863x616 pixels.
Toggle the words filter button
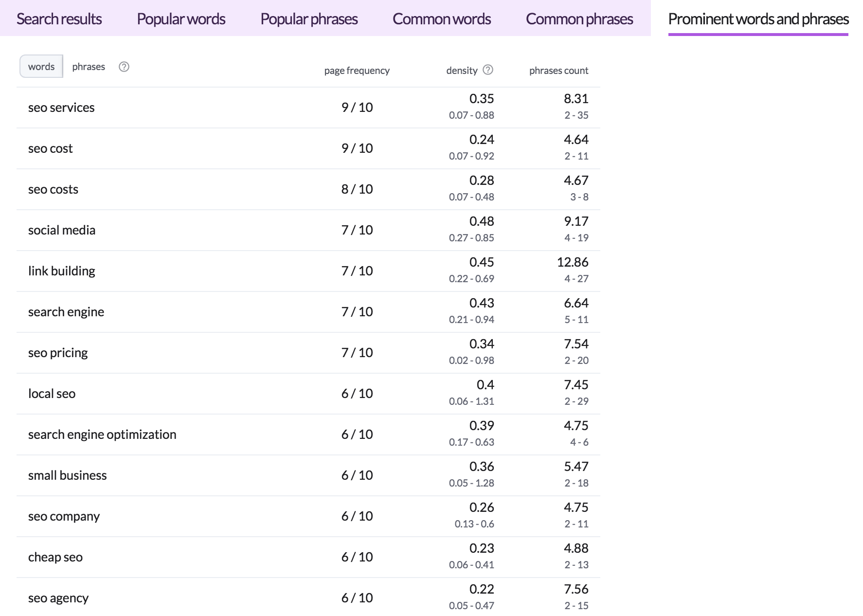41,67
